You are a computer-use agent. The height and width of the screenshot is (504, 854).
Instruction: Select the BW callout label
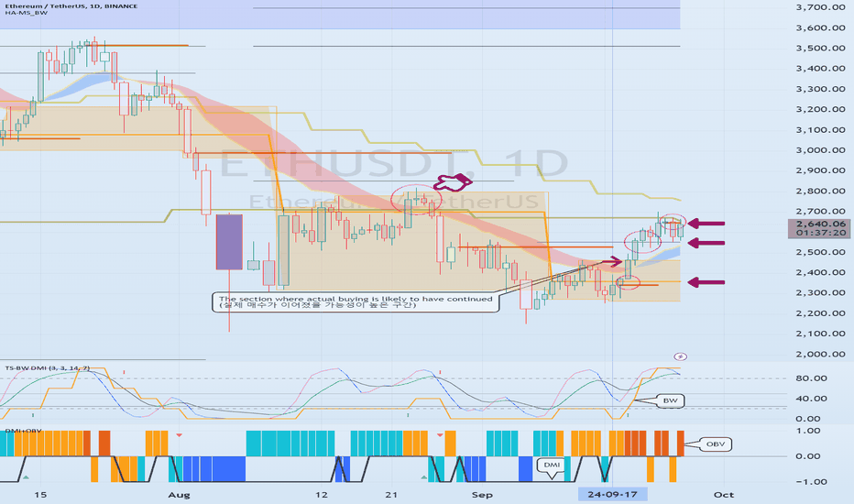coord(670,400)
